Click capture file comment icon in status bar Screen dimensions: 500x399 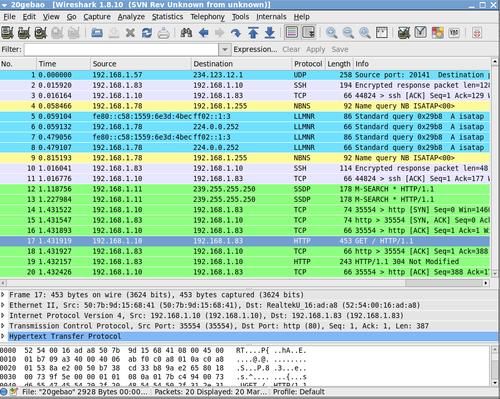14,392
